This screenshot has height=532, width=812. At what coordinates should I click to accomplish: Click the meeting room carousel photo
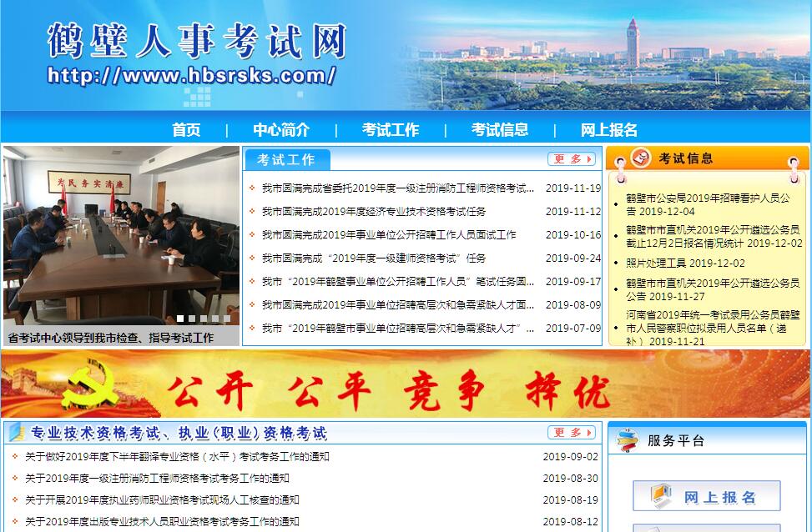[121, 235]
